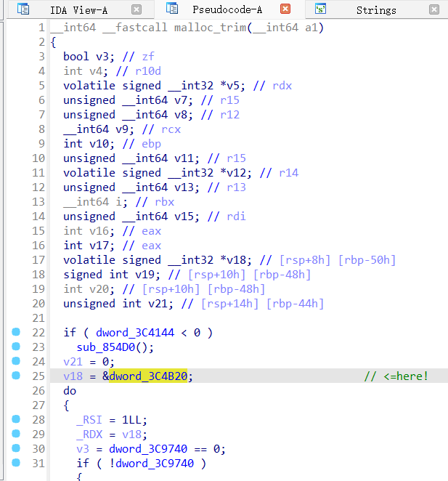This screenshot has width=448, height=481.
Task: Toggle breakpoint dot on line 28
Action: point(16,419)
